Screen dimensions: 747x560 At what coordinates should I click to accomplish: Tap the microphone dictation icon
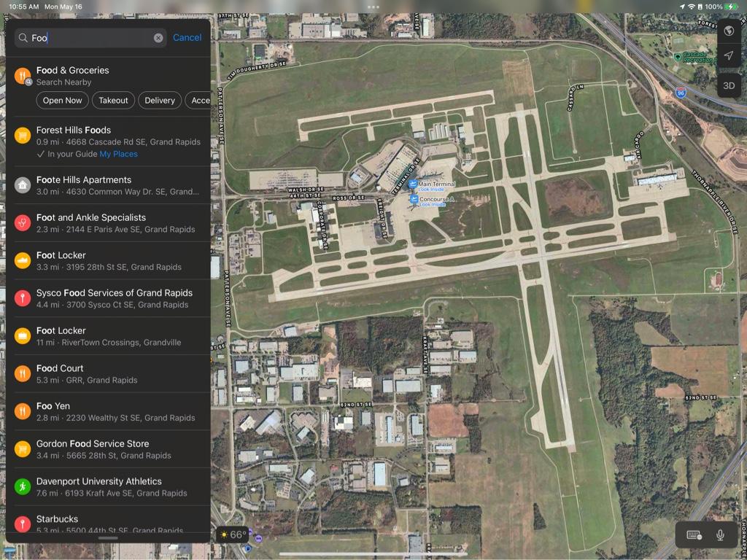click(720, 535)
